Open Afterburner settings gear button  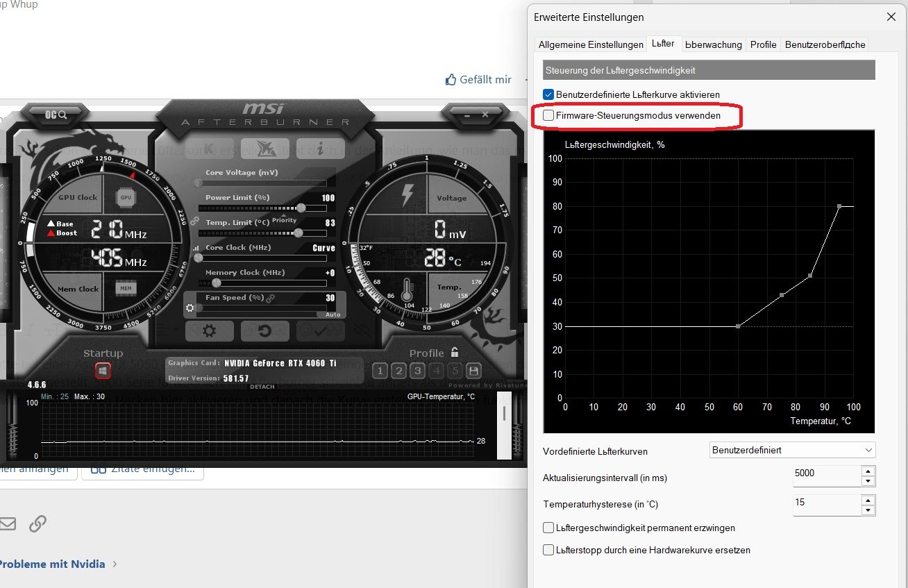pos(209,331)
